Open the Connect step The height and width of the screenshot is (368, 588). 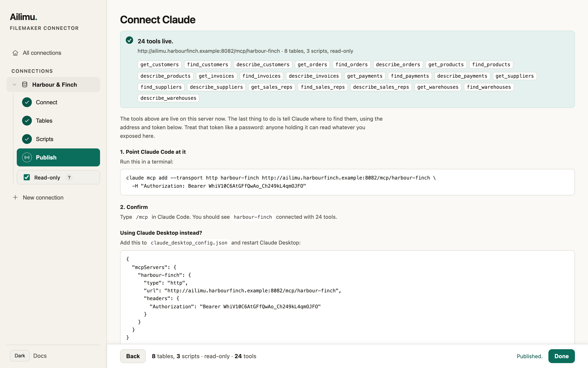58,102
